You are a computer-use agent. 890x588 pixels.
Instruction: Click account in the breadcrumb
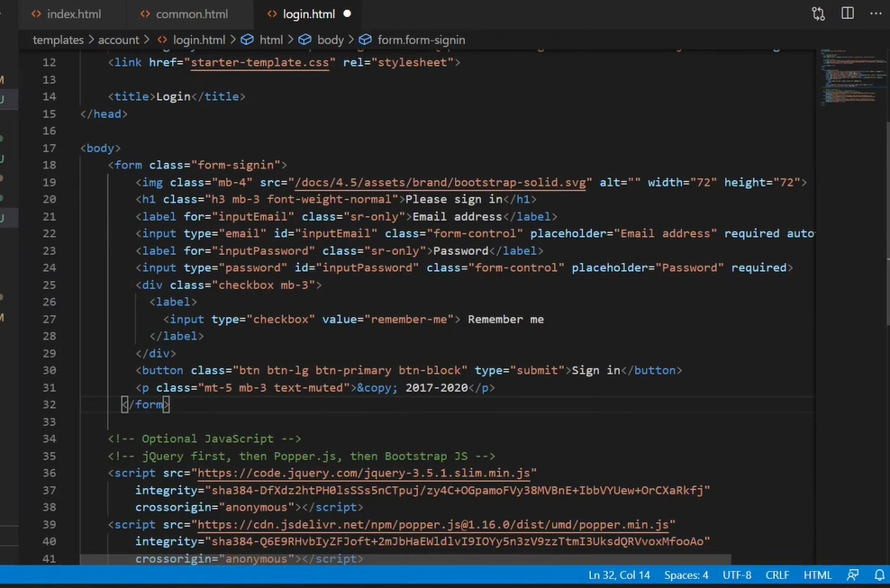tap(118, 40)
